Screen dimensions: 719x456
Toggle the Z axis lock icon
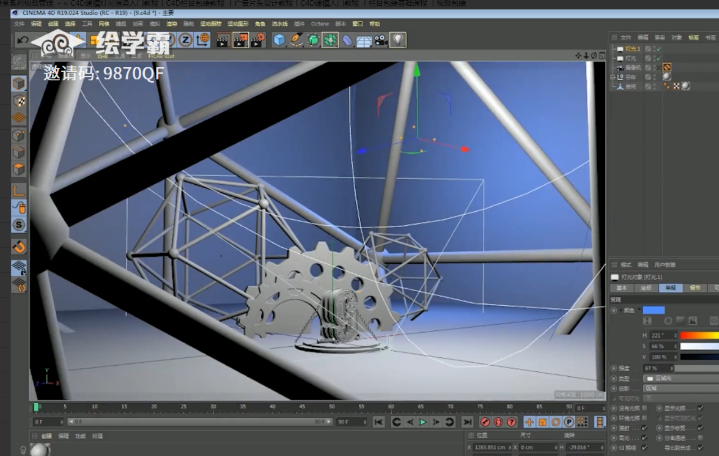point(185,40)
